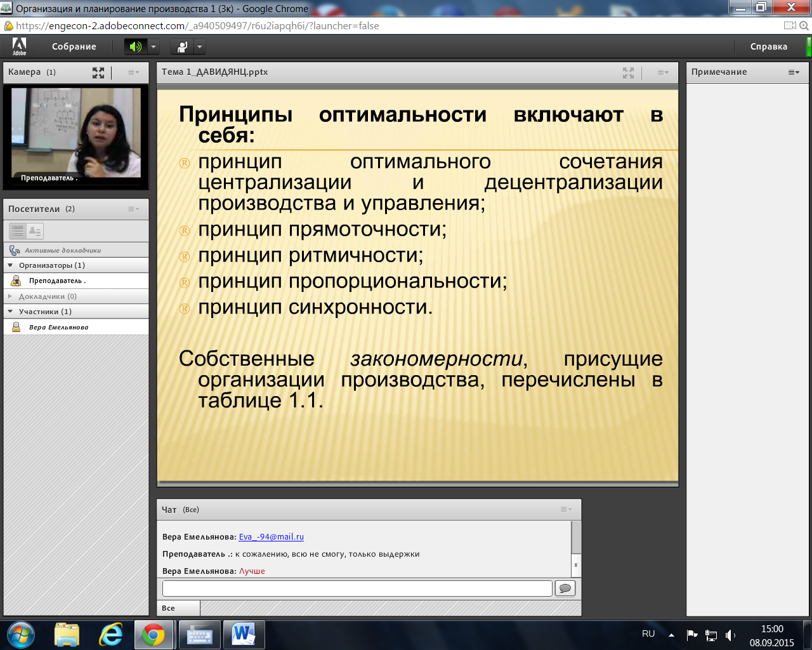Open the Windows Start menu
The width and height of the screenshot is (812, 650).
20,634
